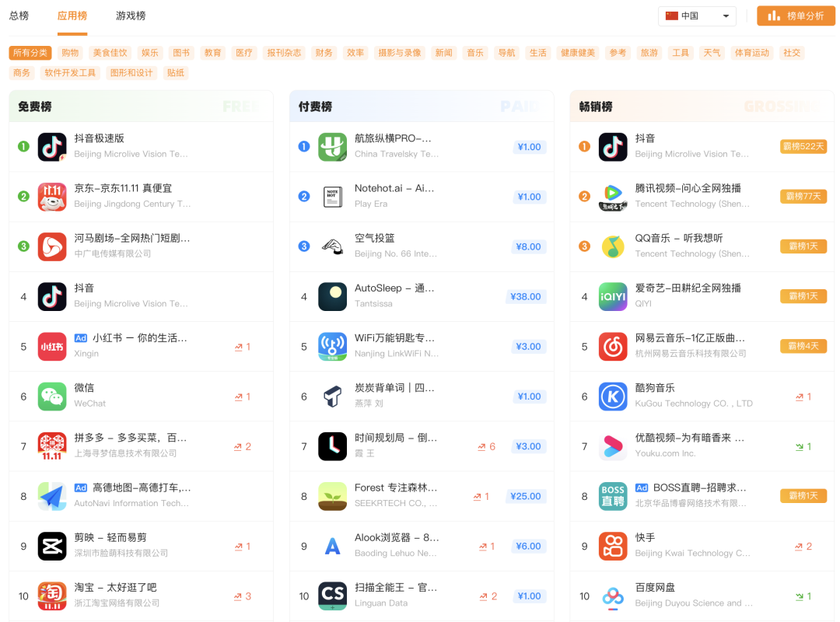Select the 贴纸 category tag
This screenshot has width=840, height=622.
pos(176,73)
